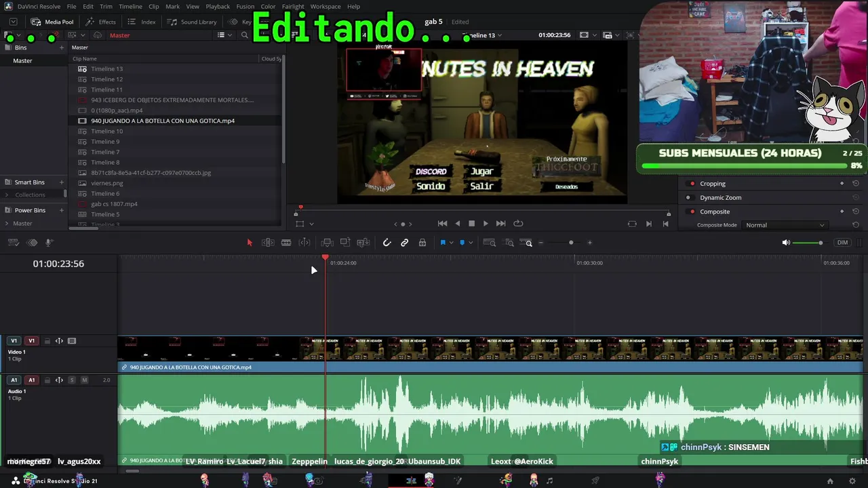This screenshot has width=868, height=488.
Task: Zoom in timeline with plus button
Action: (589, 243)
